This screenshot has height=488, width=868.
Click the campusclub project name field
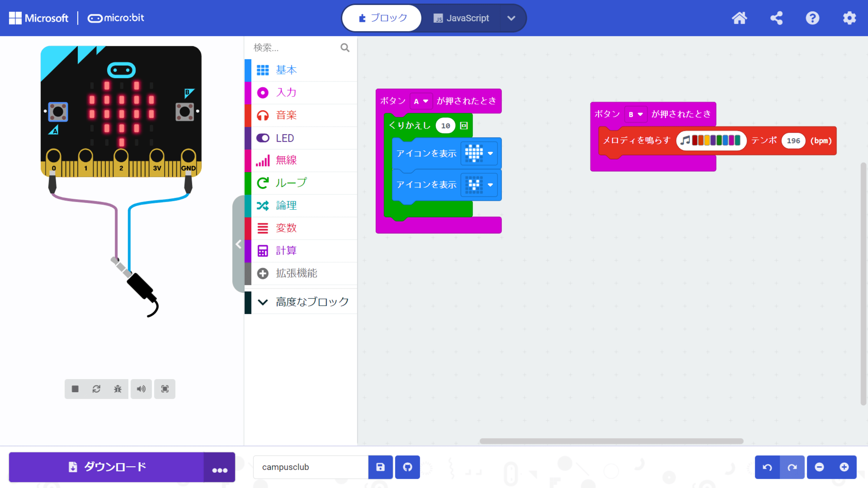click(310, 467)
